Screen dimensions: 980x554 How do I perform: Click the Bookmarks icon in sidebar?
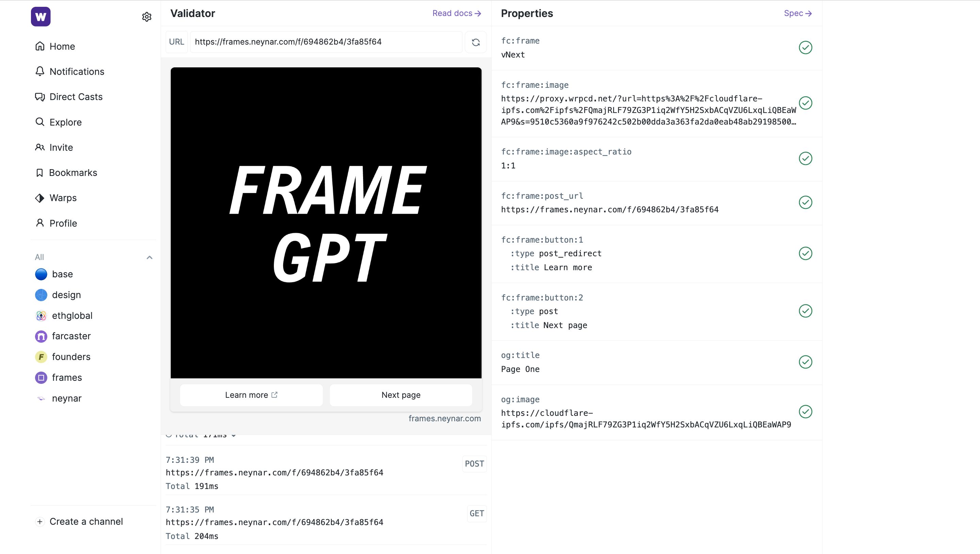40,173
